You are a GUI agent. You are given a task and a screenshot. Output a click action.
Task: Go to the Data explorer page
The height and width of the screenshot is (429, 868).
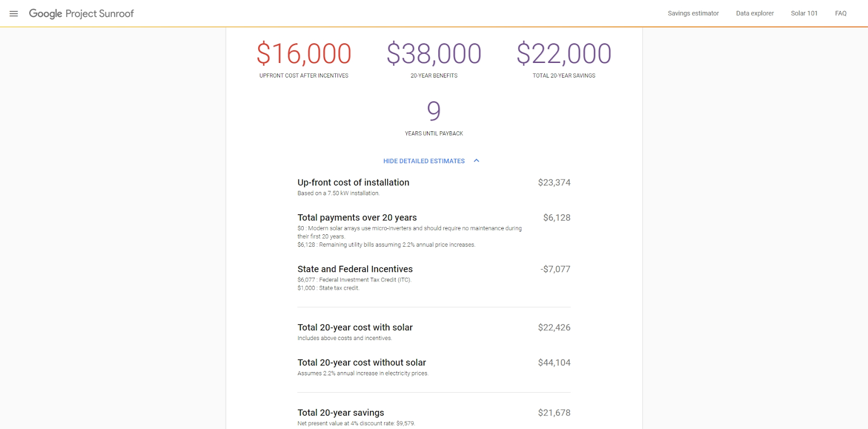755,14
